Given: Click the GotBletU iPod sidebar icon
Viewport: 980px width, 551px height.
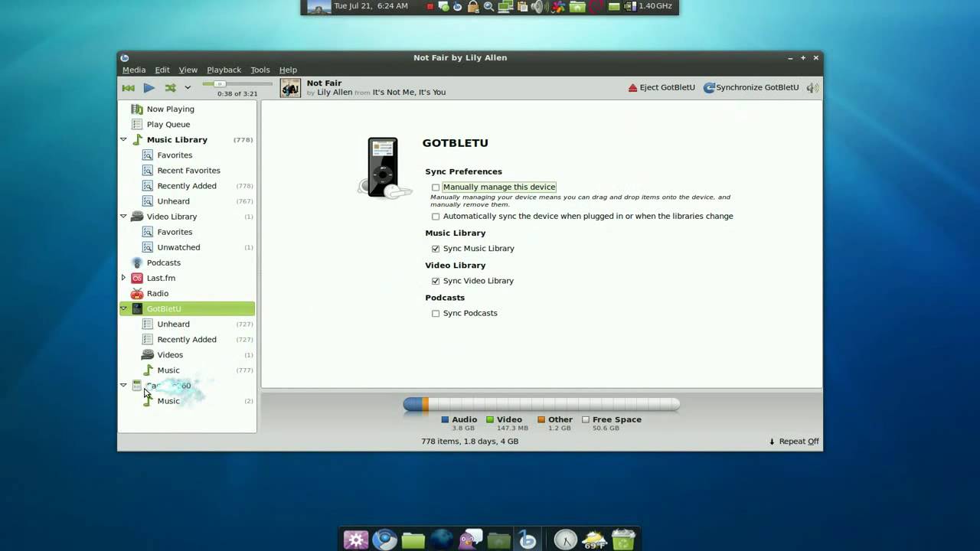Looking at the screenshot, I should pos(137,308).
